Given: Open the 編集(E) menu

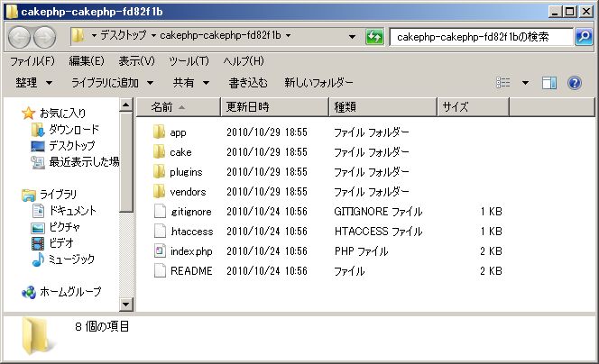Looking at the screenshot, I should click(x=87, y=61).
